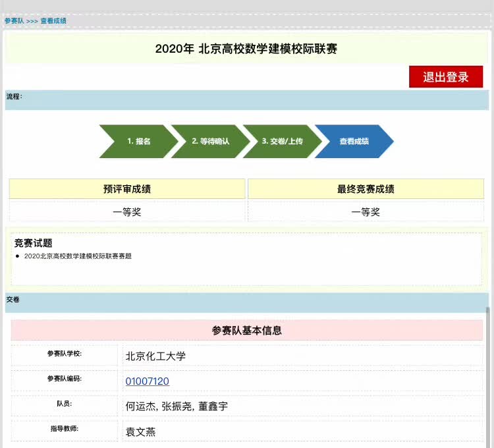Click the 竞赛试题 heading
494x448 pixels.
(x=33, y=243)
